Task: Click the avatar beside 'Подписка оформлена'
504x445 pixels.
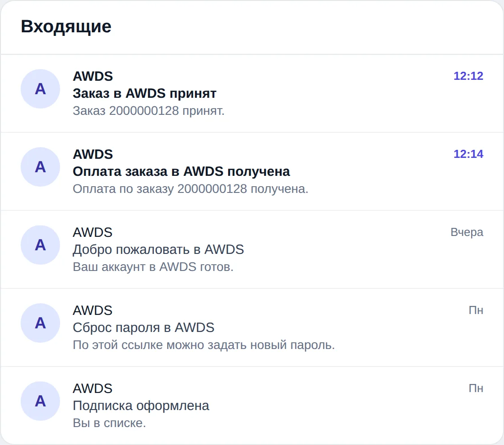Action: (40, 401)
